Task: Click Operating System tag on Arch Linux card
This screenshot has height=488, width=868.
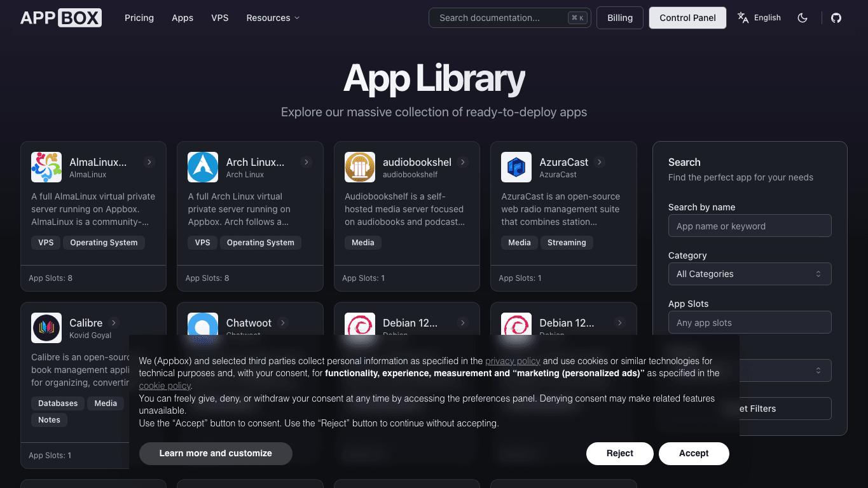Action: click(x=261, y=243)
